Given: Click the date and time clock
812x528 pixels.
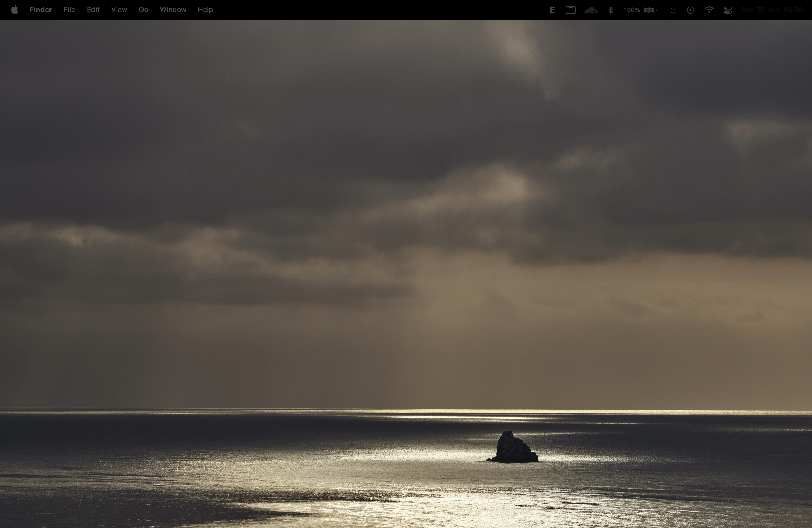Looking at the screenshot, I should pos(772,10).
